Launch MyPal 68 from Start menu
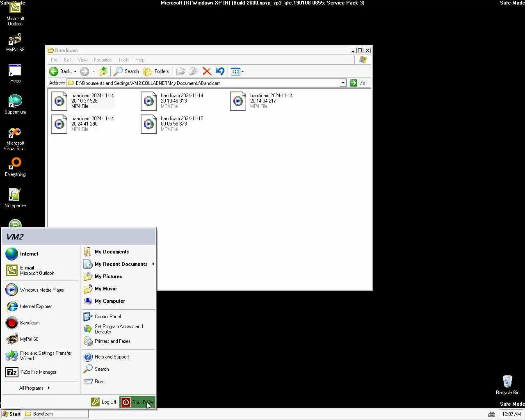The height and width of the screenshot is (420, 525). [41, 339]
